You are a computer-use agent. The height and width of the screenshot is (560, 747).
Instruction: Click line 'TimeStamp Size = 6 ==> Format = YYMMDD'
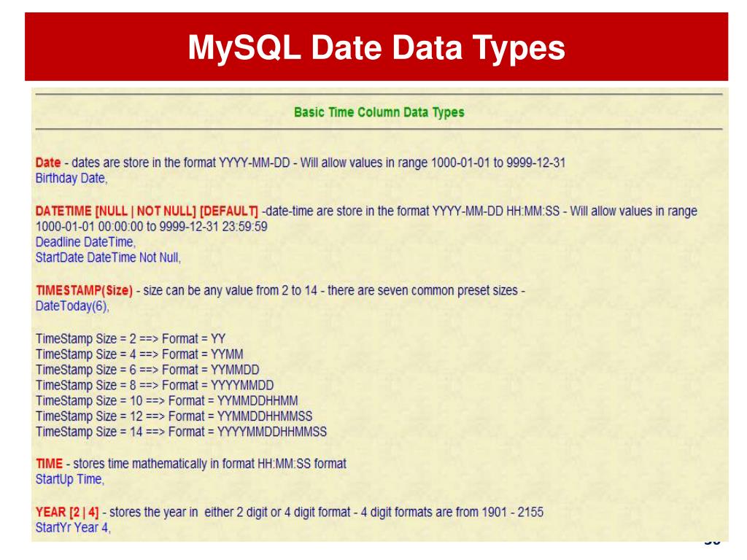(x=147, y=370)
